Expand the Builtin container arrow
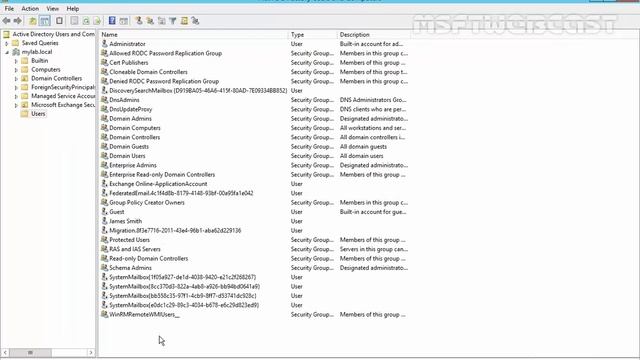 coord(16,61)
